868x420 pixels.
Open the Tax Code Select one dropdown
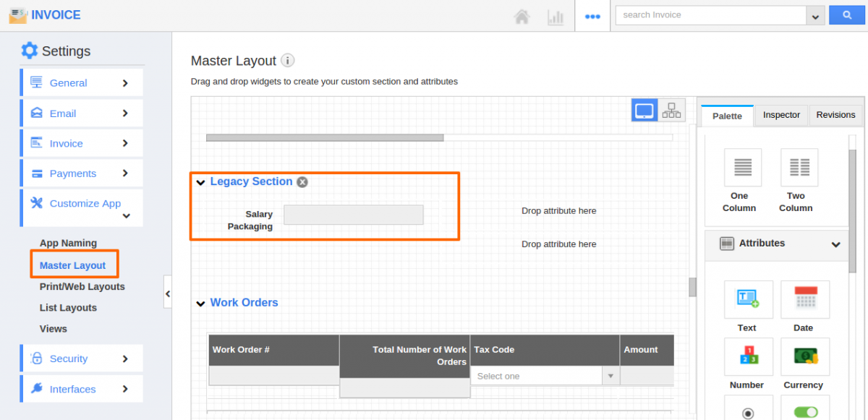[x=545, y=376]
